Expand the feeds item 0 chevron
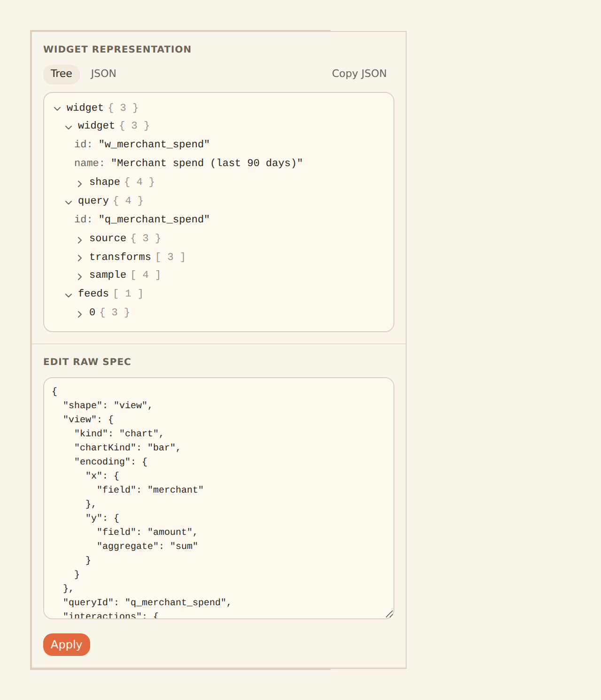Screen dimensions: 601x700 (80, 313)
